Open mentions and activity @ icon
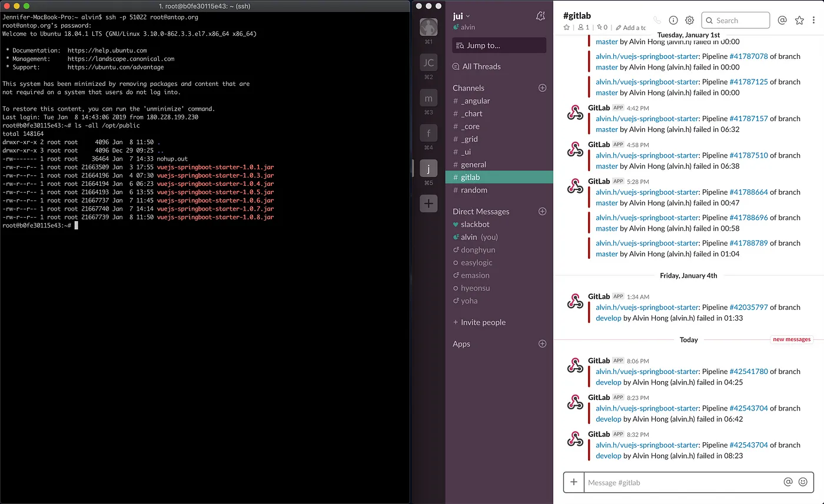Image resolution: width=824 pixels, height=504 pixels. point(782,20)
